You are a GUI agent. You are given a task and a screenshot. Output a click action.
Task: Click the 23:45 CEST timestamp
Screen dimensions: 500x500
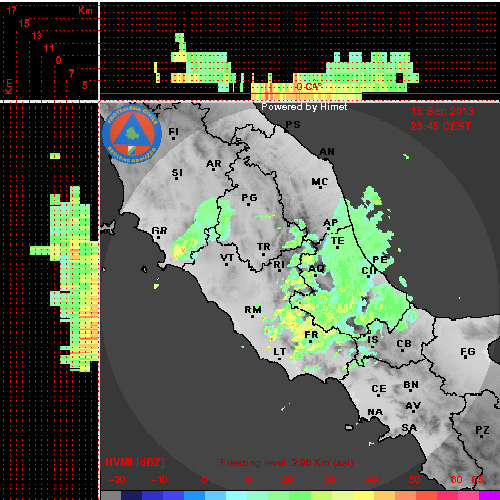coord(441,126)
